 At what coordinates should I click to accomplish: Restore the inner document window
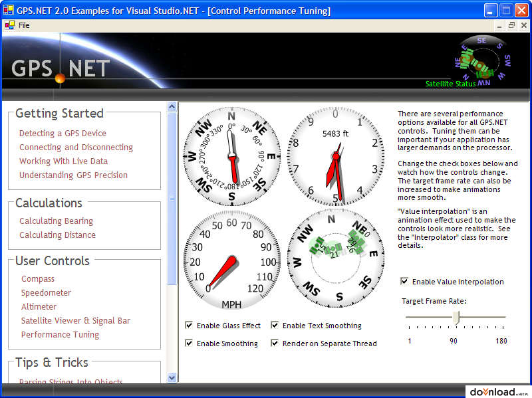tap(511, 26)
